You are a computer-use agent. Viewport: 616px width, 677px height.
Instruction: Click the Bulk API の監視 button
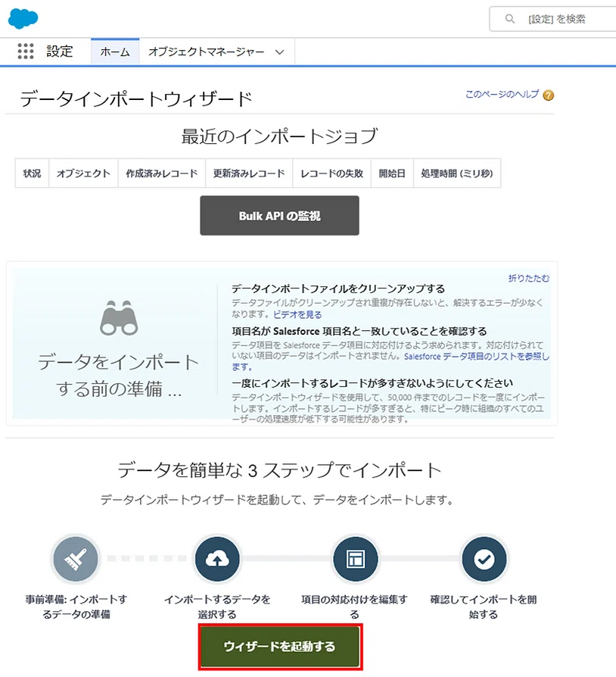(279, 216)
